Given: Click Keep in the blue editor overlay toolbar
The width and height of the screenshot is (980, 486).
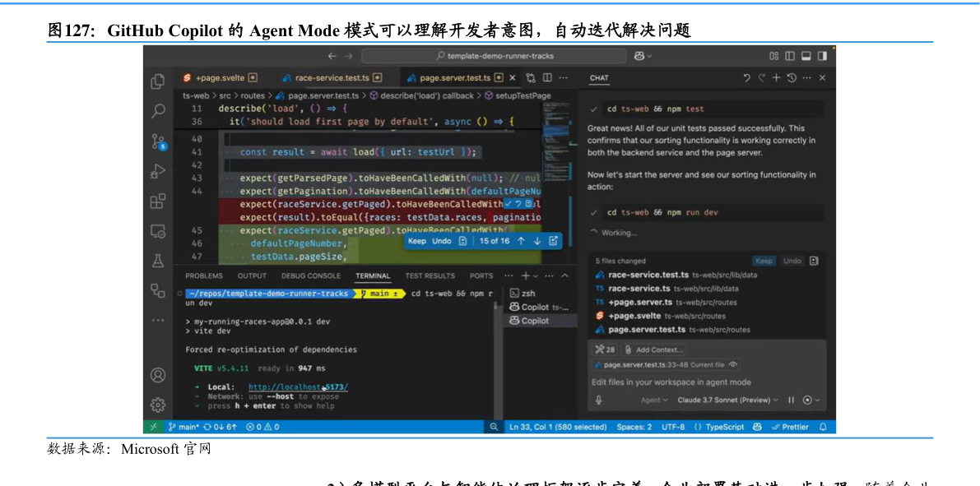Looking at the screenshot, I should (417, 241).
